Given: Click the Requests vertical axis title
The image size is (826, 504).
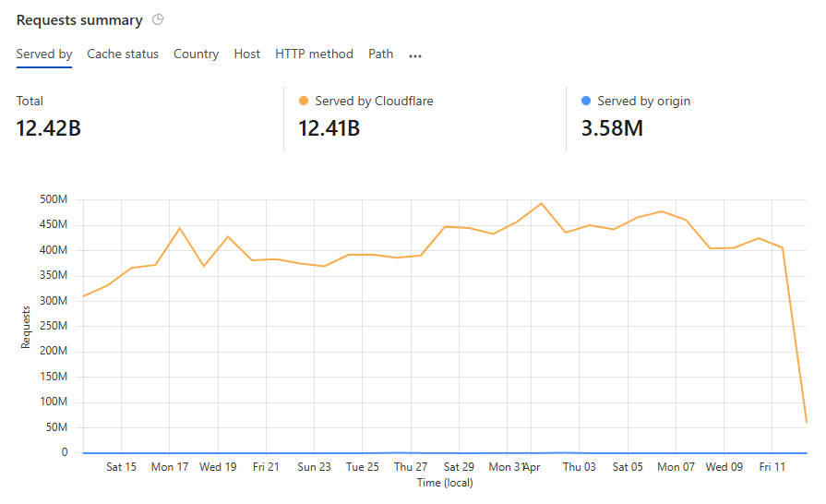Looking at the screenshot, I should (25, 327).
